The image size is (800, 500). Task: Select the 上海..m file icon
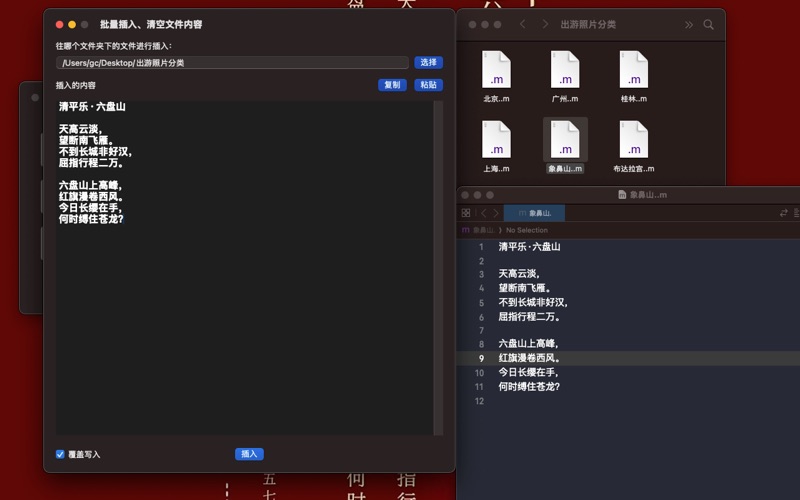click(x=496, y=139)
